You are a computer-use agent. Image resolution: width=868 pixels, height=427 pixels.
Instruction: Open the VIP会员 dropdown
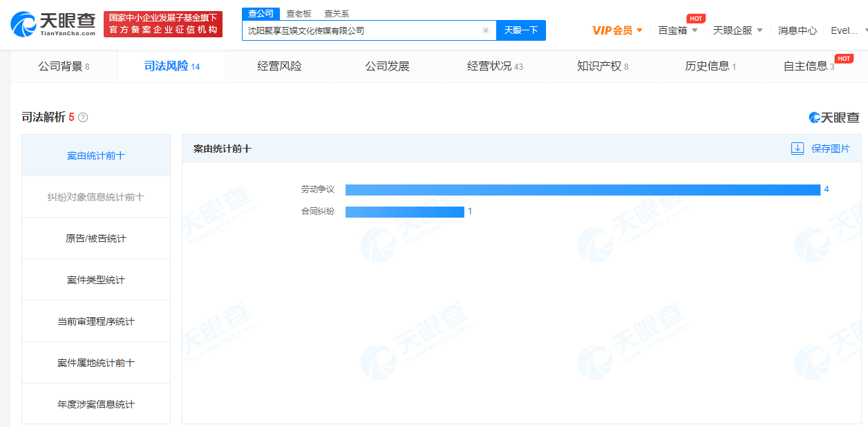617,30
